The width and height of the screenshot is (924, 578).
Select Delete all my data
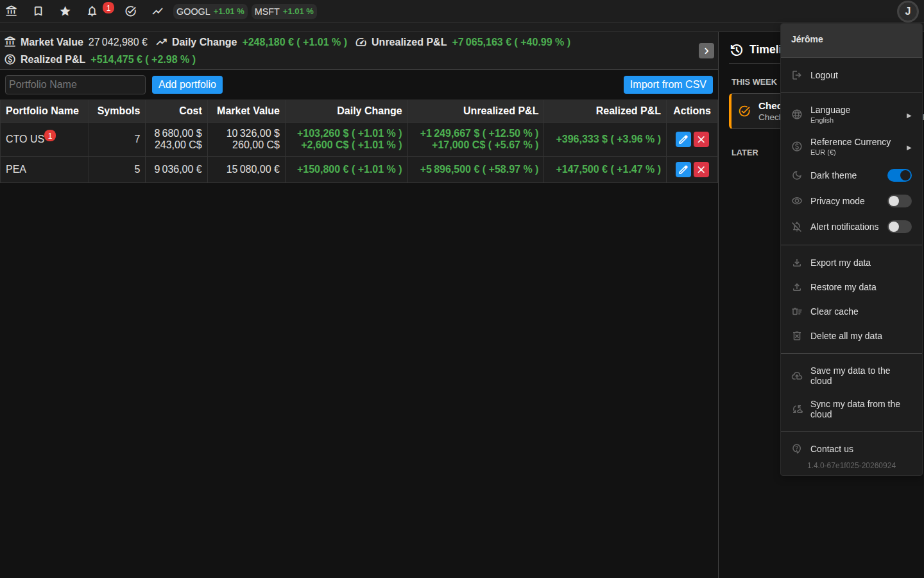(x=851, y=336)
